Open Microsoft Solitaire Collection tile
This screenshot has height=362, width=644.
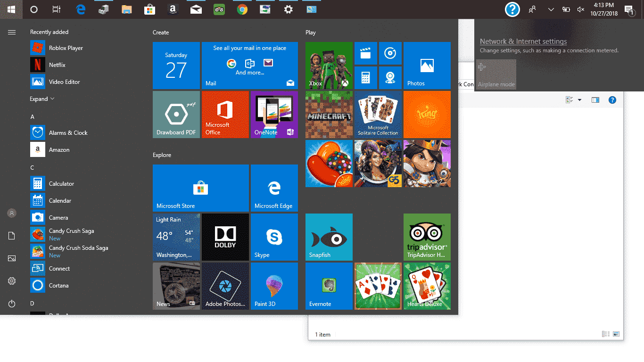[378, 115]
